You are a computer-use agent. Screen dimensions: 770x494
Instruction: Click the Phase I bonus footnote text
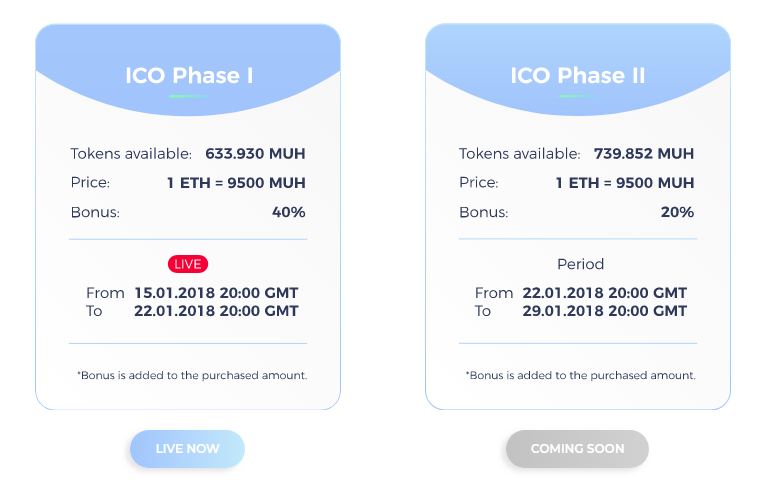(x=192, y=376)
